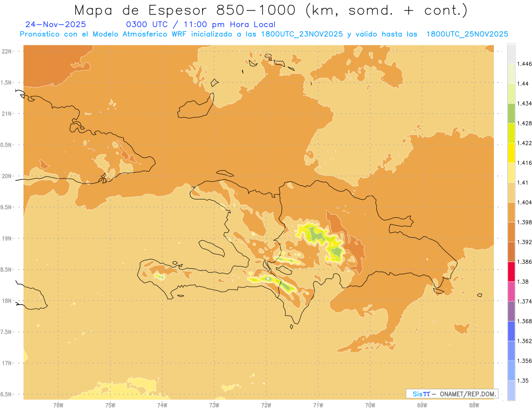Click the "68W" longitude label

tap(474, 406)
